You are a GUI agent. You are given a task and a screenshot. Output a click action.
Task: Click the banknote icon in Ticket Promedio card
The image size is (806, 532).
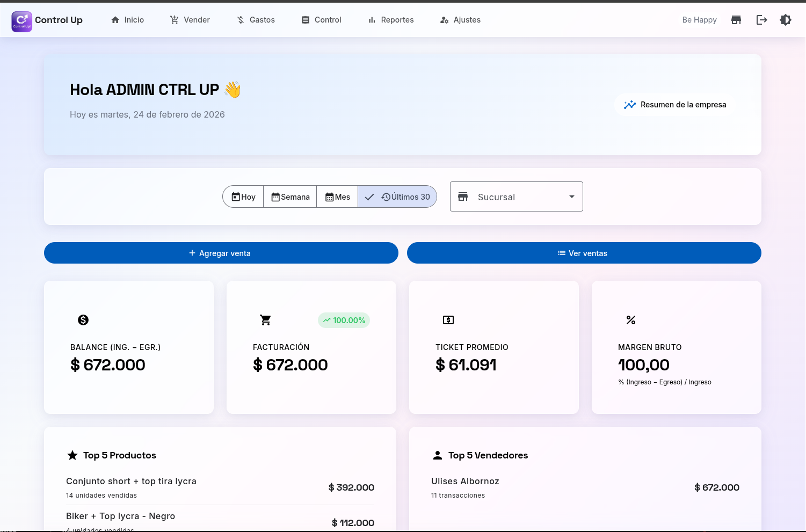tap(448, 320)
